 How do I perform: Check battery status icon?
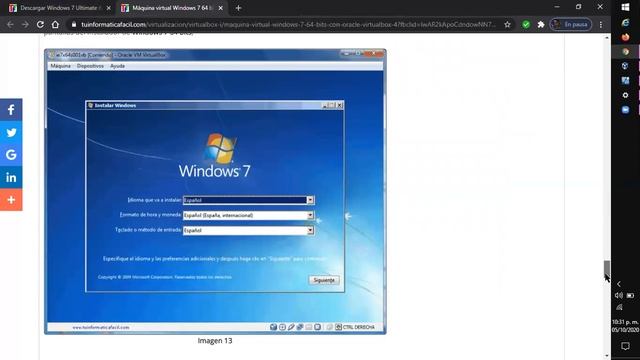pos(631,296)
